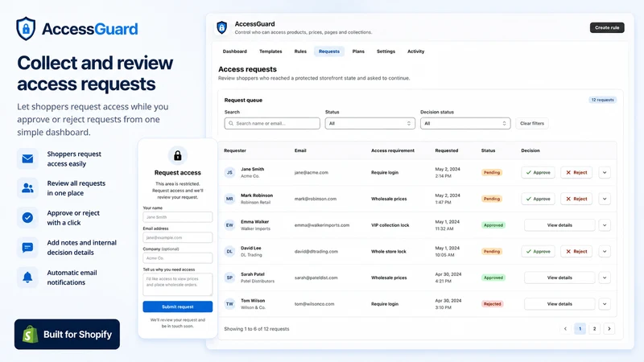Click sarah@pateldist.com email cell
Viewport: 644px width, 362px height.
click(316, 278)
